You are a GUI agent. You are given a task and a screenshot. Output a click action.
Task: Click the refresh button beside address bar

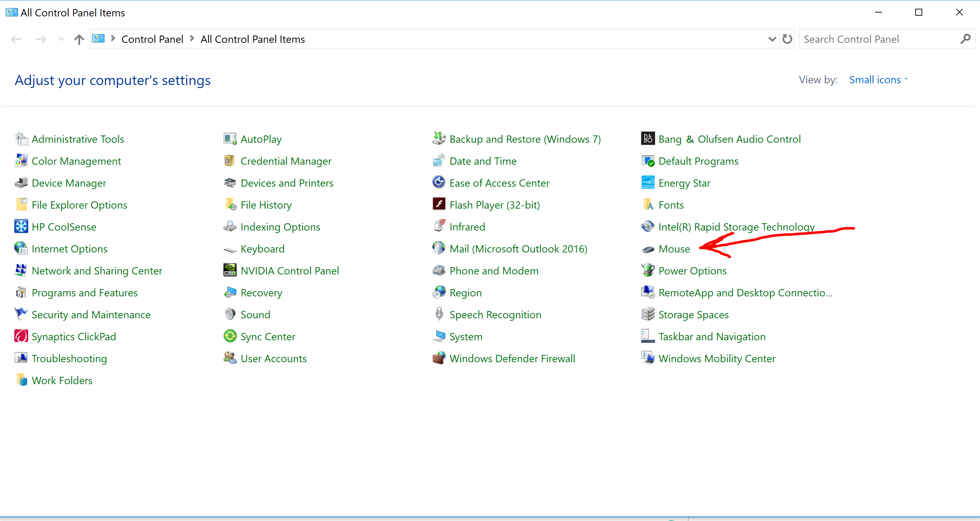(787, 39)
